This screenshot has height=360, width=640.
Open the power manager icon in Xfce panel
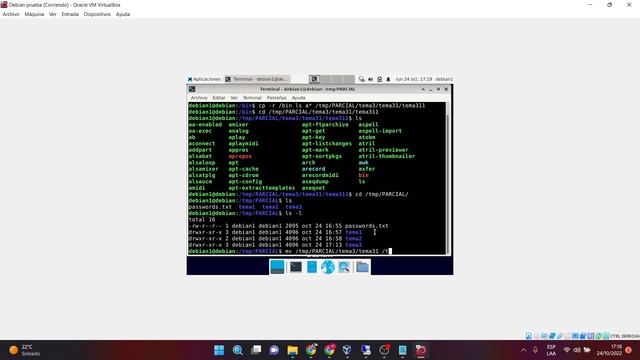click(x=380, y=79)
